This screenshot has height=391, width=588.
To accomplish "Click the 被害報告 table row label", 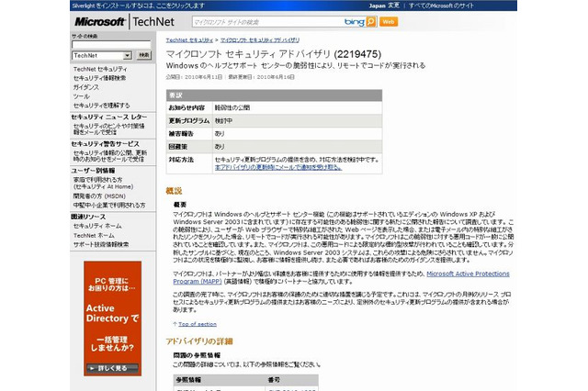I will click(181, 134).
